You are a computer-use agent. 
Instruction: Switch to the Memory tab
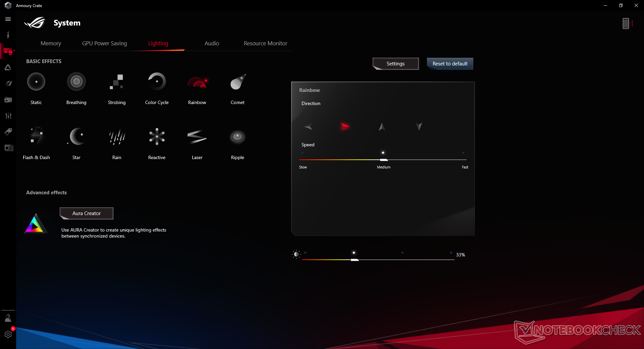coord(51,43)
